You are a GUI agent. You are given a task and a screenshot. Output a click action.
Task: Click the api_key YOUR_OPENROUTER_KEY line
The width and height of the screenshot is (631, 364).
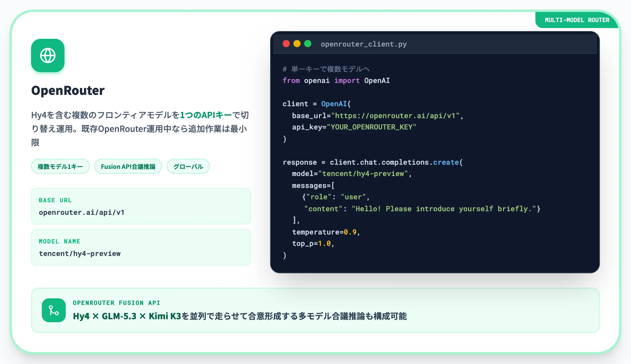pyautogui.click(x=354, y=127)
